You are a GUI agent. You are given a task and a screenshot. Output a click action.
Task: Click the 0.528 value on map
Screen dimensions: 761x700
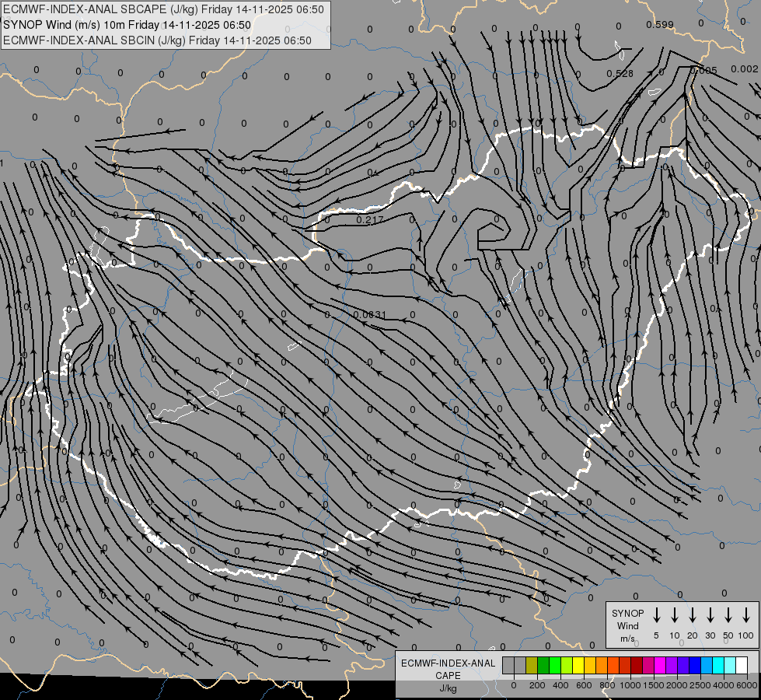pyautogui.click(x=620, y=73)
